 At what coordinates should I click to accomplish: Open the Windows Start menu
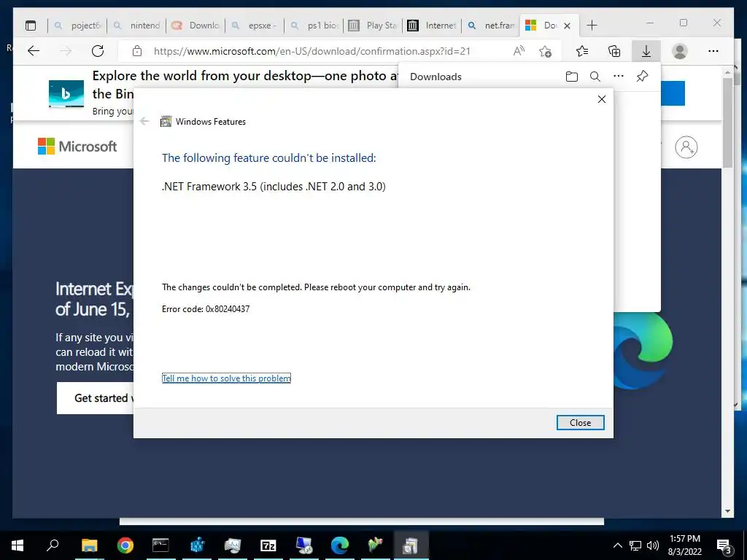[18, 545]
